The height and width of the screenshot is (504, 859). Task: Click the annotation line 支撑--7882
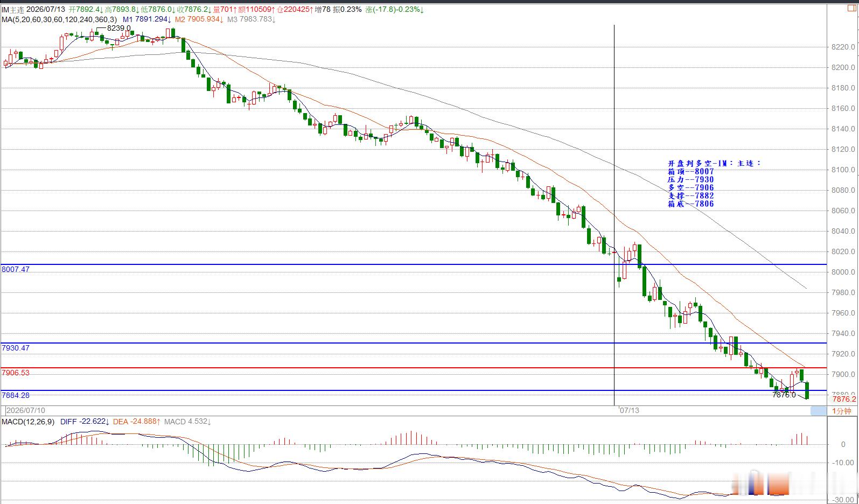pos(691,195)
